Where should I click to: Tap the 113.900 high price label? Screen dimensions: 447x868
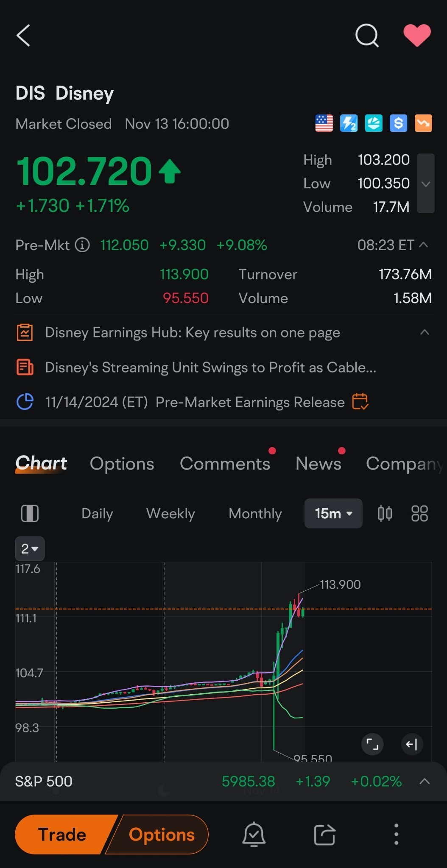tap(340, 585)
